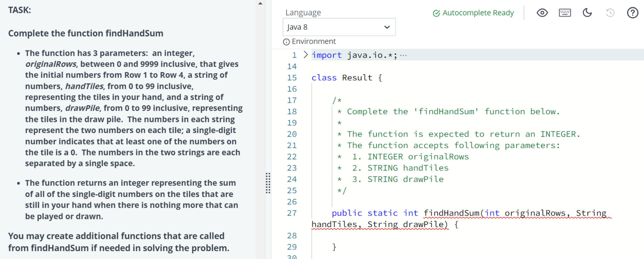Open the Language dropdown showing Java 8

tap(339, 27)
